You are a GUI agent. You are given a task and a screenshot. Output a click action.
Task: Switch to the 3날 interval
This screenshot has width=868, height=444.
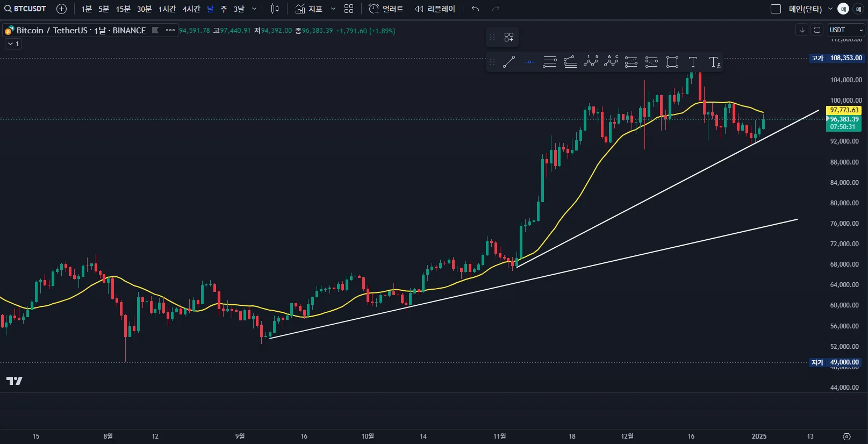(x=239, y=9)
